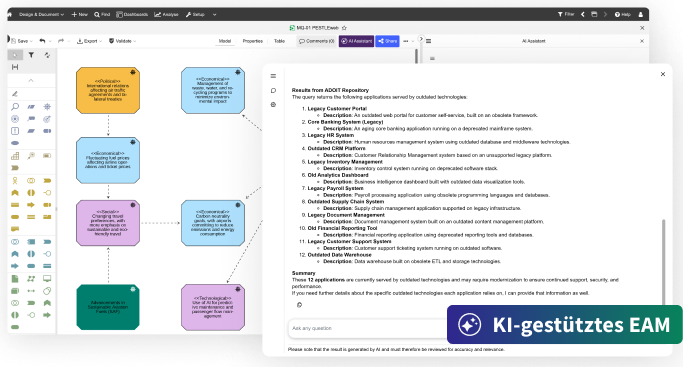The image size is (683, 367).
Task: Toggle the Comments (0) panel
Action: 317,41
